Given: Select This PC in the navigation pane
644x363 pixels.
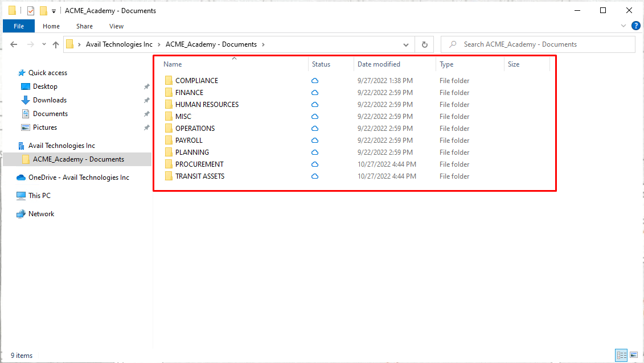Looking at the screenshot, I should (x=39, y=196).
